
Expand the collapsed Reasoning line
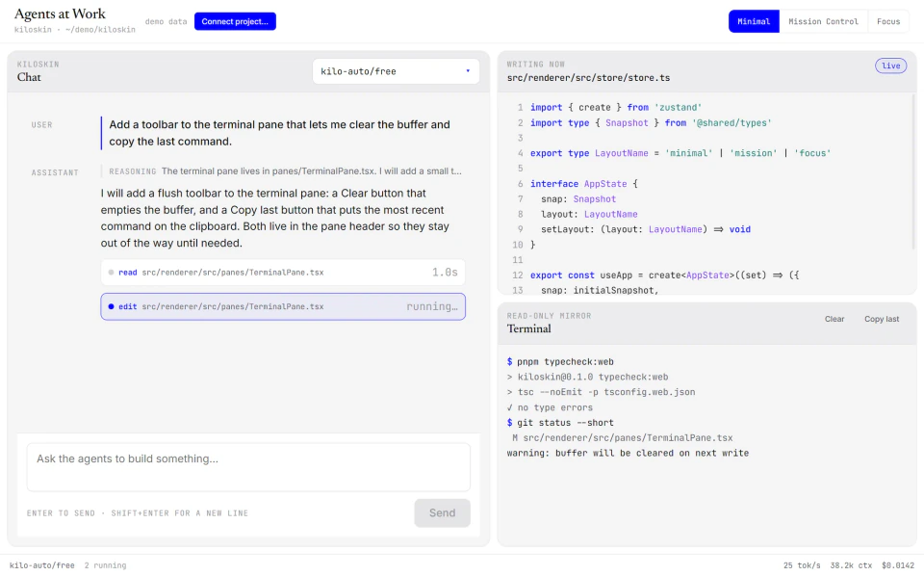coord(282,171)
